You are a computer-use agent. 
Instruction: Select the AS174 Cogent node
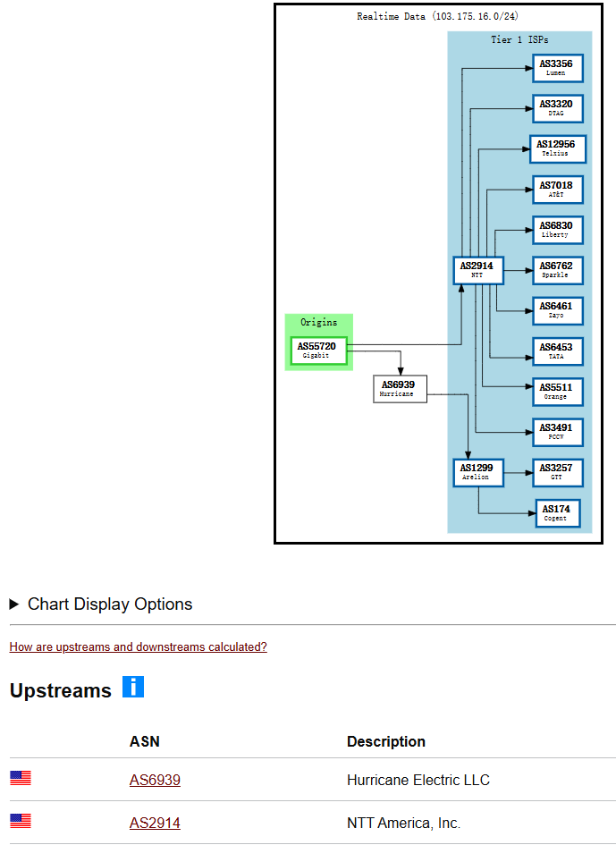click(558, 513)
